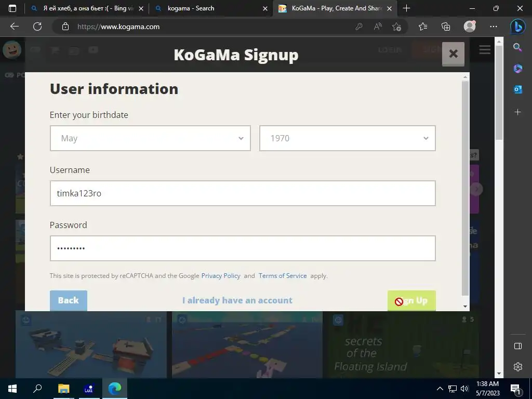Open the notification center icon

pos(516,389)
